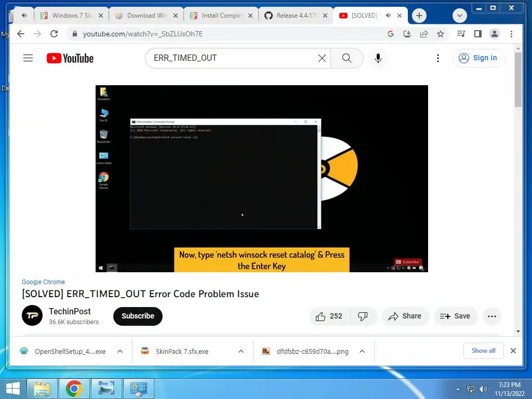Viewport: 532px width, 399px height.
Task: Clear the YouTube search box
Action: coord(322,58)
